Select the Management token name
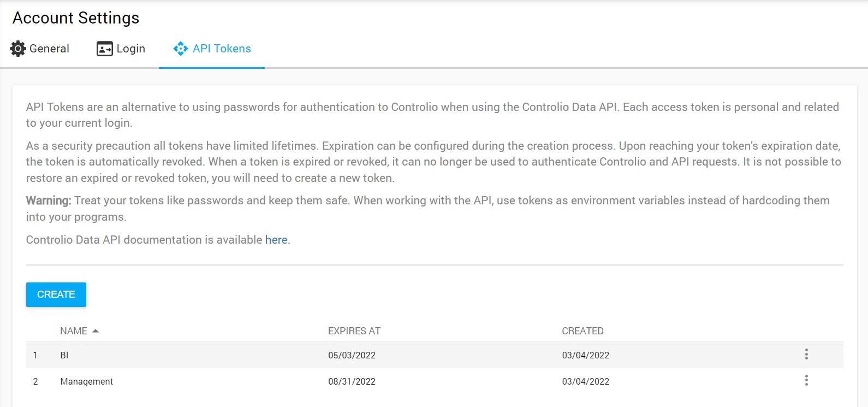Screen dimensions: 868x407 [x=86, y=381]
